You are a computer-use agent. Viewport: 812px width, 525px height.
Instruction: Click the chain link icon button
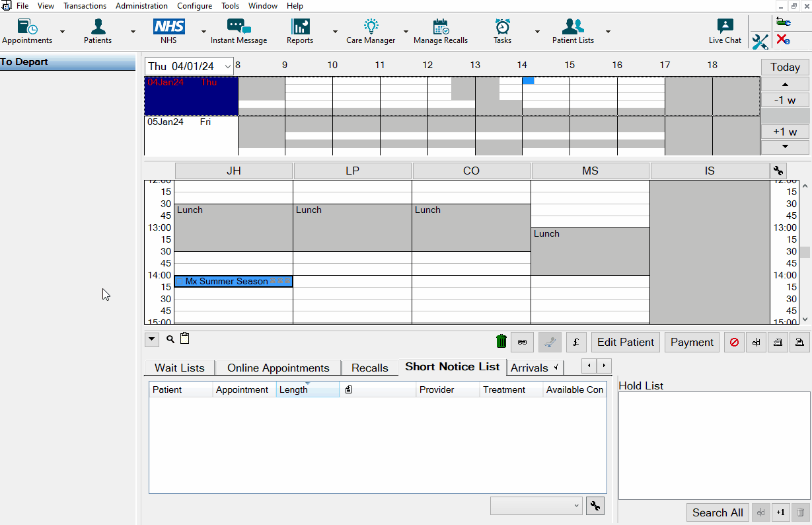(x=522, y=342)
